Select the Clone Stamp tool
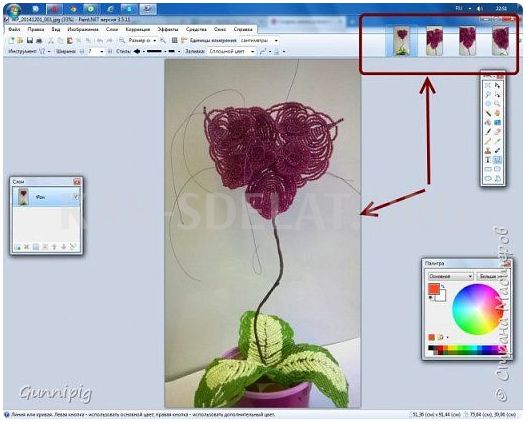Viewport: 526px width, 422px height. pos(488,151)
